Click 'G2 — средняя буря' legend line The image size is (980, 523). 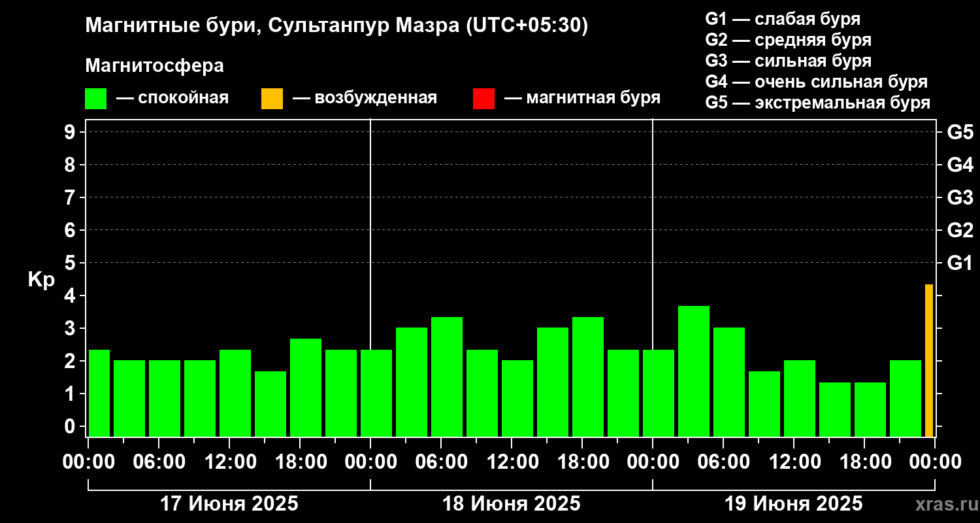tap(788, 40)
